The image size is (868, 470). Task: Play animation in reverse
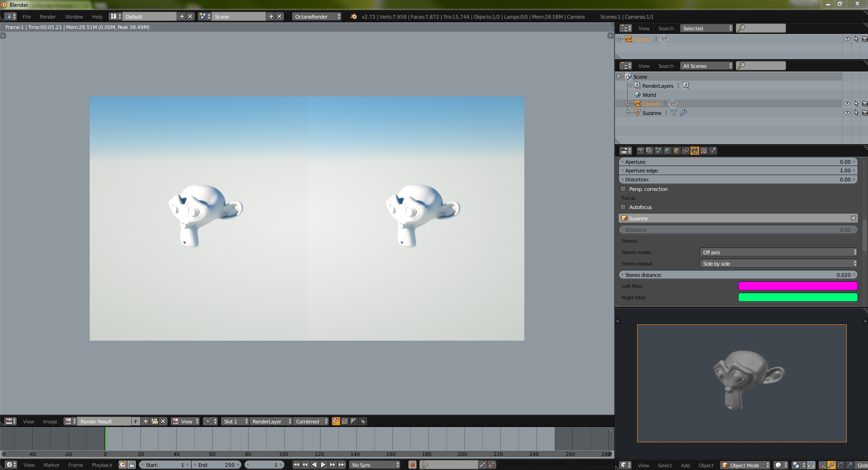click(x=314, y=465)
